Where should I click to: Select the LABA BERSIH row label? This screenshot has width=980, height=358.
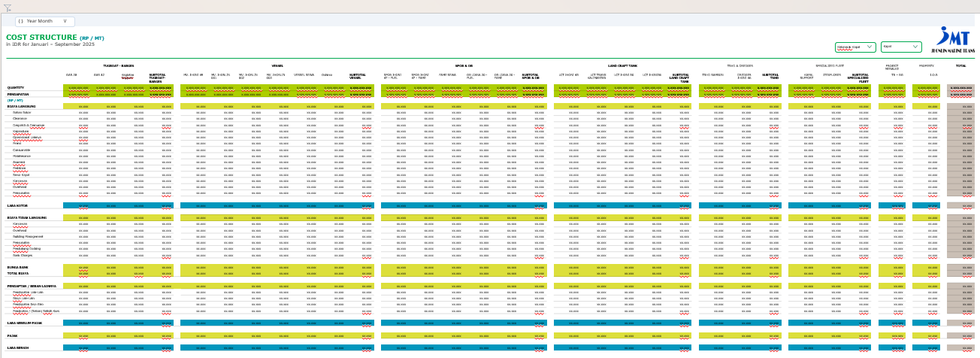(x=18, y=347)
